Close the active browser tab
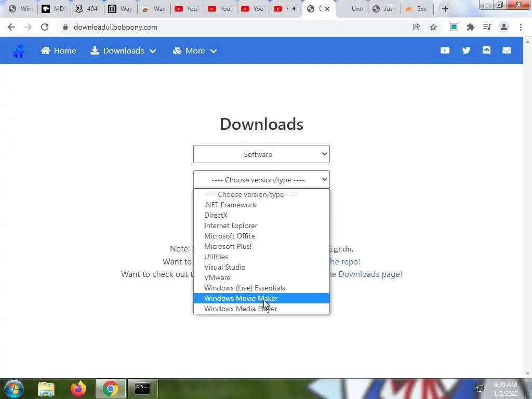Viewport: 532px width, 399px height. [x=327, y=9]
